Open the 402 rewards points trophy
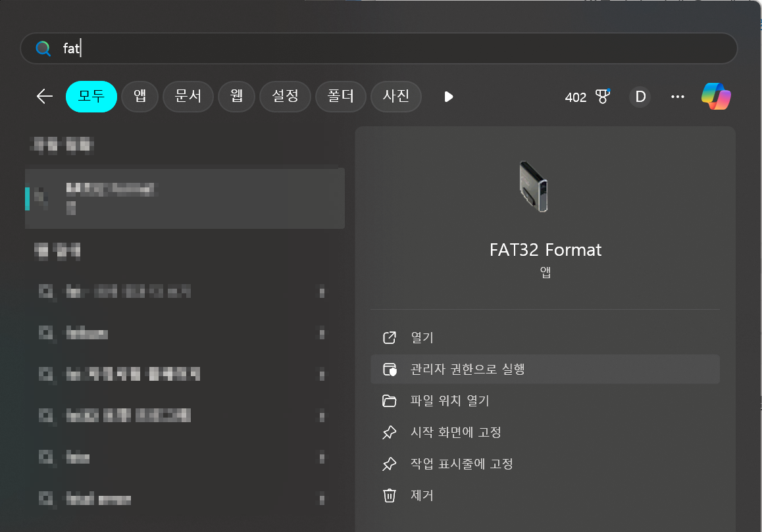The height and width of the screenshot is (532, 762). tap(588, 97)
